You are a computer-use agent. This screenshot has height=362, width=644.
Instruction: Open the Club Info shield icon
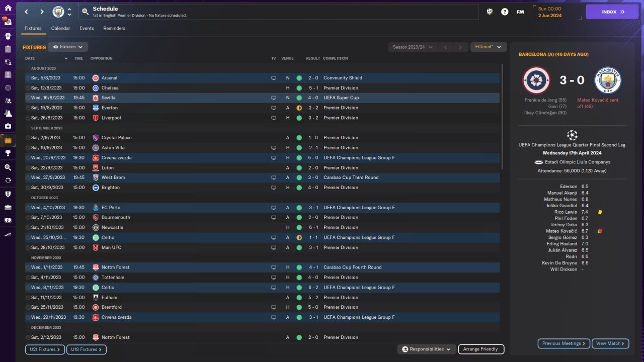[8, 194]
